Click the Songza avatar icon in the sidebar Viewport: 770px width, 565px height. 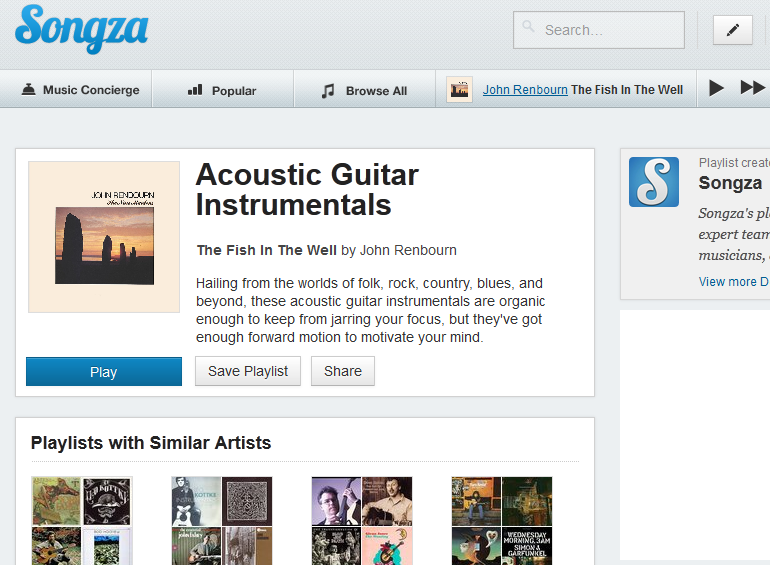click(x=654, y=182)
